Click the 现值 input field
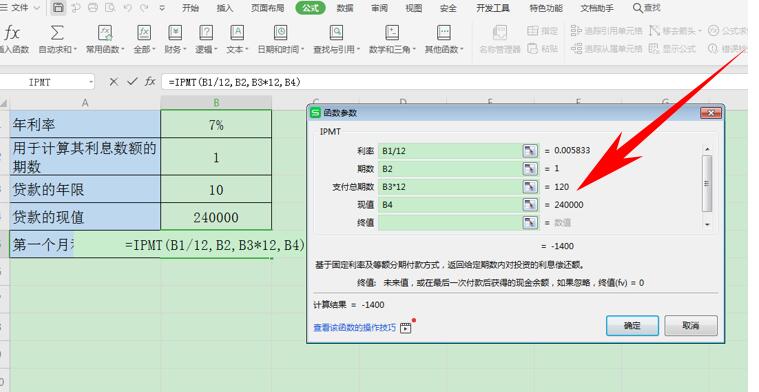The height and width of the screenshot is (392, 759). pos(450,204)
